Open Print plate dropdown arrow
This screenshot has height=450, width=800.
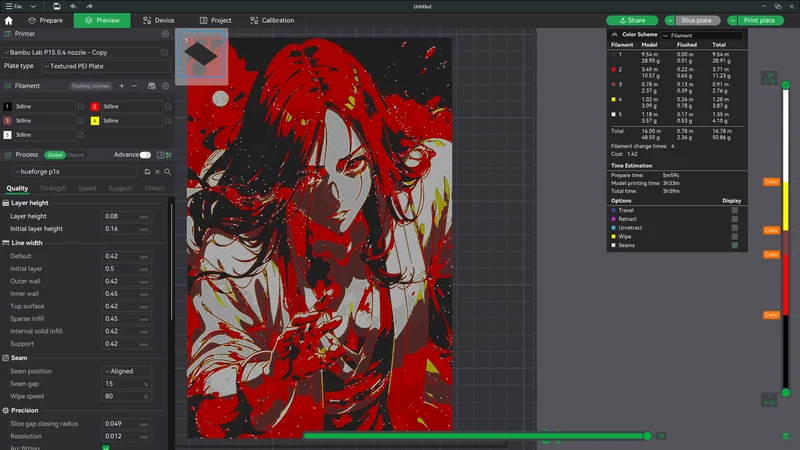point(732,20)
